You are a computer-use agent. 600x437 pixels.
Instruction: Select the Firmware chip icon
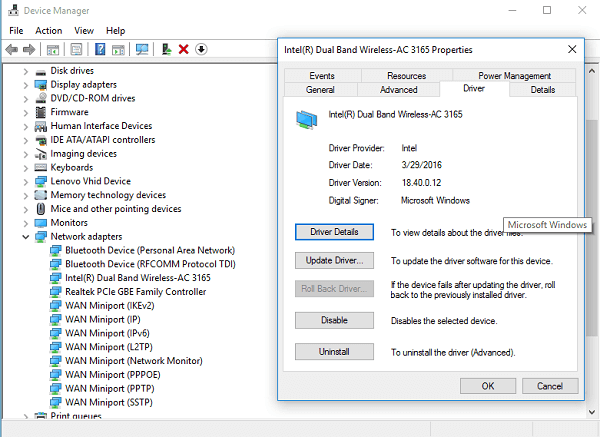tap(41, 112)
